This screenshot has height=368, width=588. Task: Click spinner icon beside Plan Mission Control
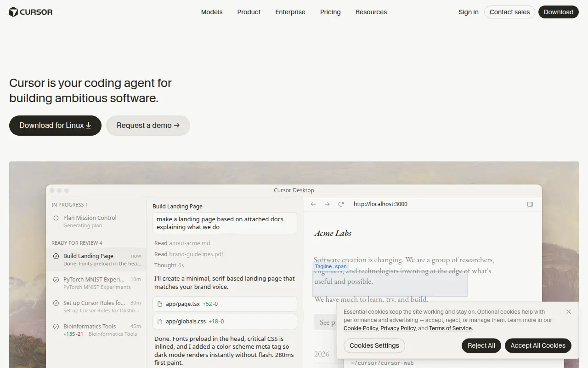[56, 218]
